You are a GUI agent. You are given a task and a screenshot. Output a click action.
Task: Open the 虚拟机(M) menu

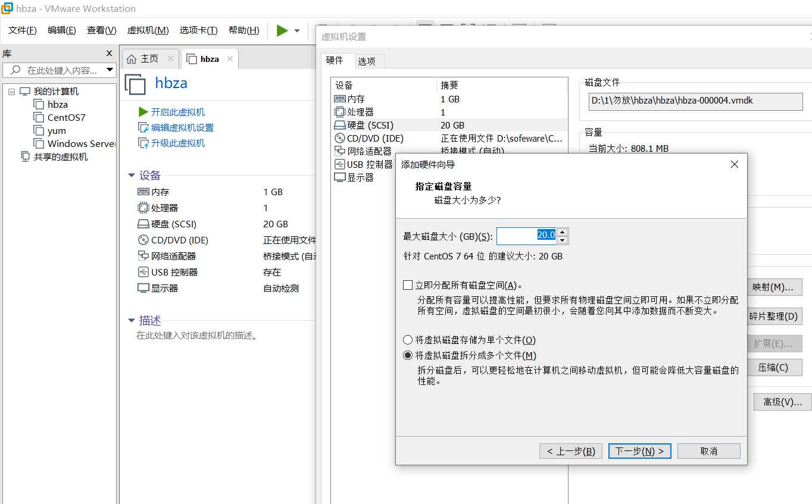(x=148, y=30)
